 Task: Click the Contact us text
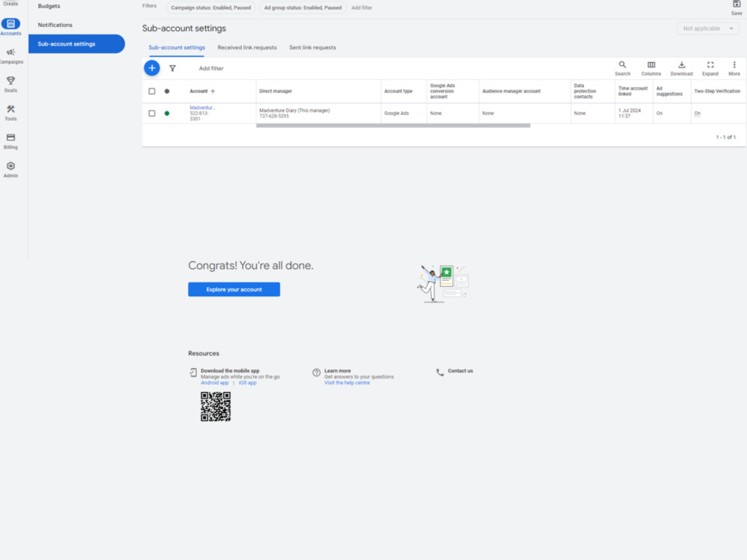point(460,371)
